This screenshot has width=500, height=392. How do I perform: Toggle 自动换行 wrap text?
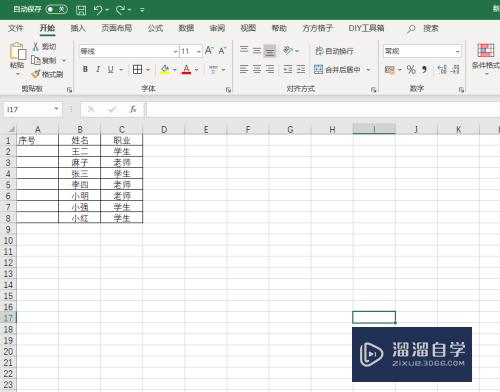click(334, 51)
